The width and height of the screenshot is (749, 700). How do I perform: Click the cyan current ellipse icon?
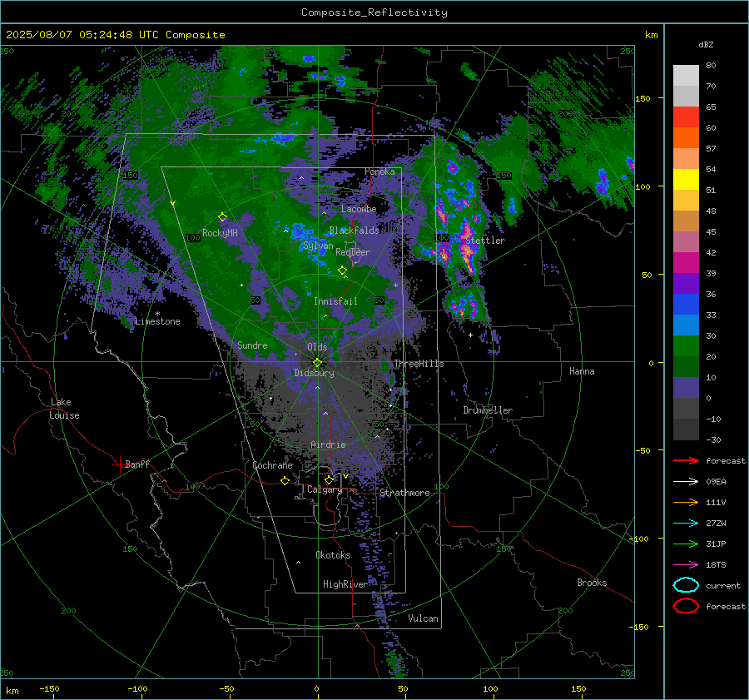coord(686,585)
